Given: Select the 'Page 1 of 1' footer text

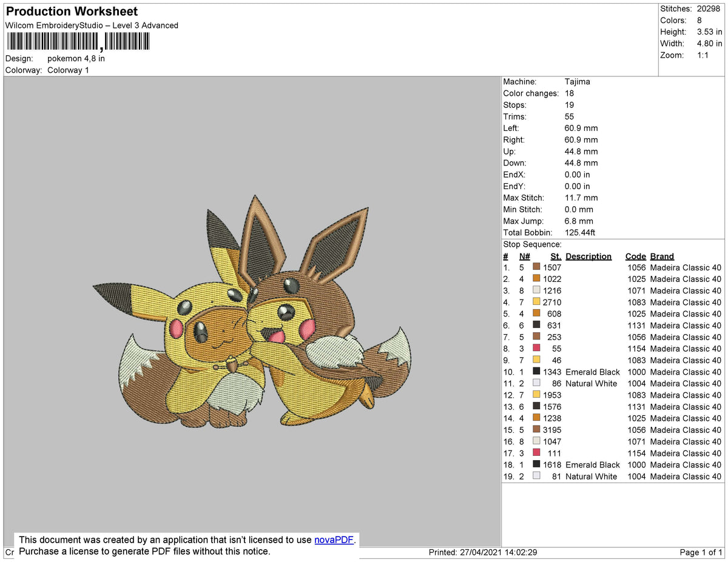Looking at the screenshot, I should [x=701, y=552].
